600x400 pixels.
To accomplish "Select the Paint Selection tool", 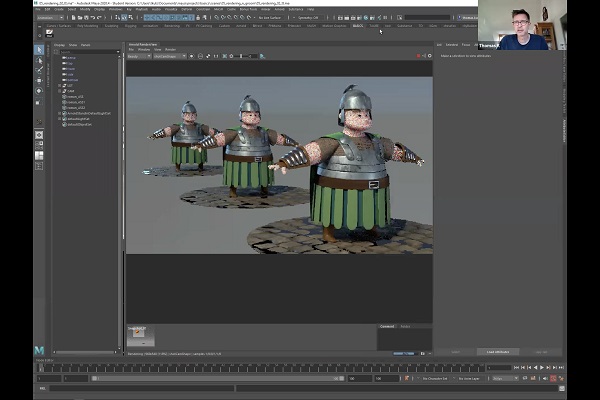I will (x=39, y=70).
